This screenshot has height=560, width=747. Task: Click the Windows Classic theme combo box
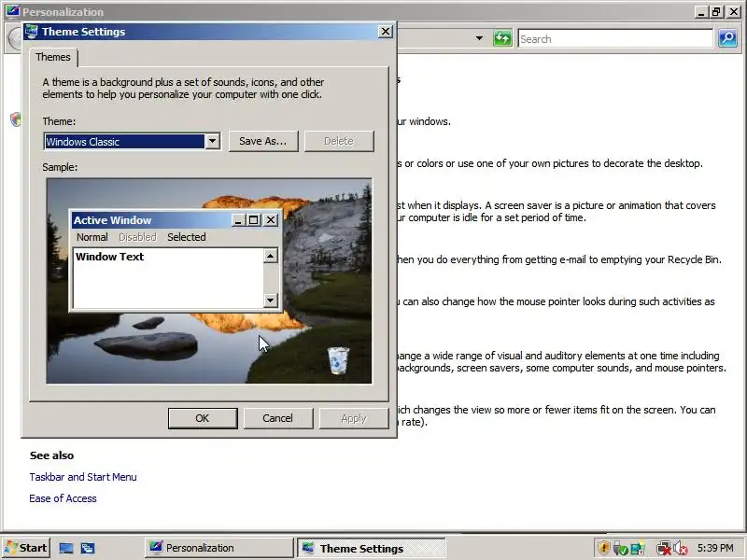click(x=132, y=142)
